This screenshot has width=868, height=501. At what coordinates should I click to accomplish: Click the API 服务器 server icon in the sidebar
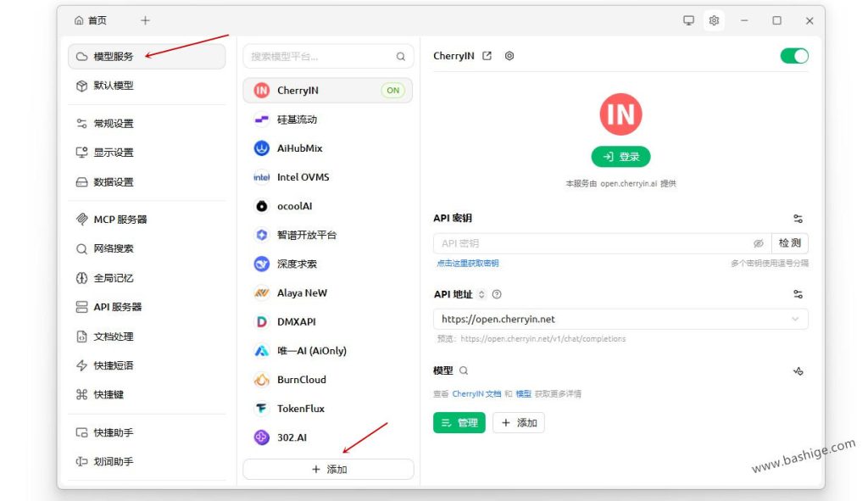(81, 307)
